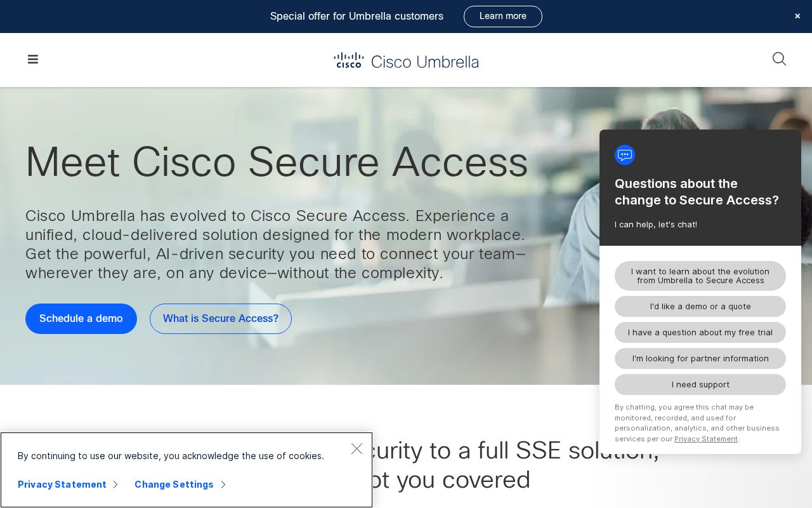Click the blue chat bubble icon
This screenshot has width=812, height=508.
(x=625, y=155)
